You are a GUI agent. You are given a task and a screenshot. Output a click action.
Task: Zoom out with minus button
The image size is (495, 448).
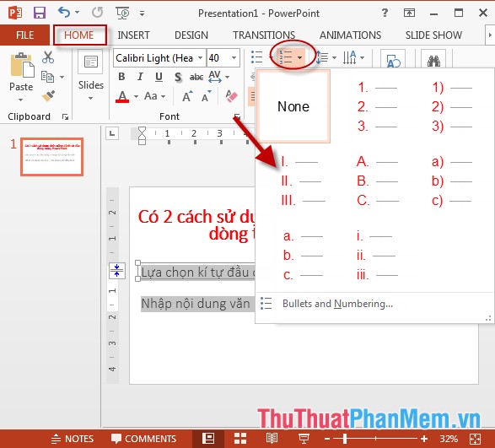(x=327, y=439)
